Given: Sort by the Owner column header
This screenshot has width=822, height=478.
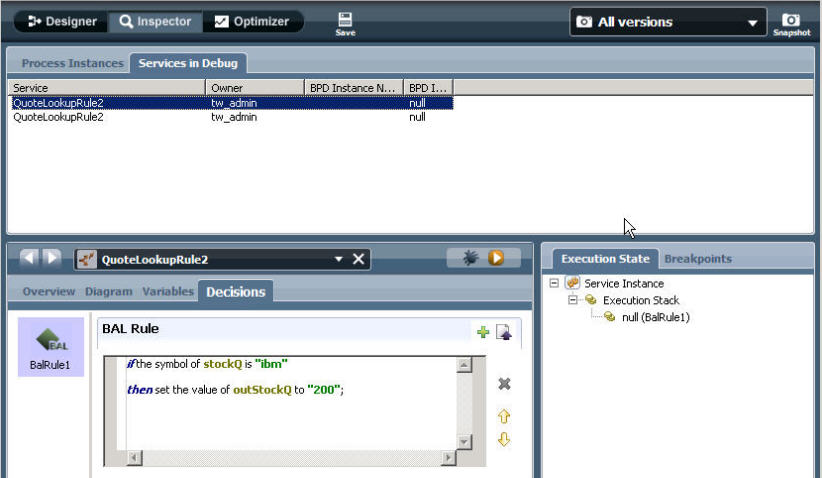Looking at the screenshot, I should [x=255, y=88].
